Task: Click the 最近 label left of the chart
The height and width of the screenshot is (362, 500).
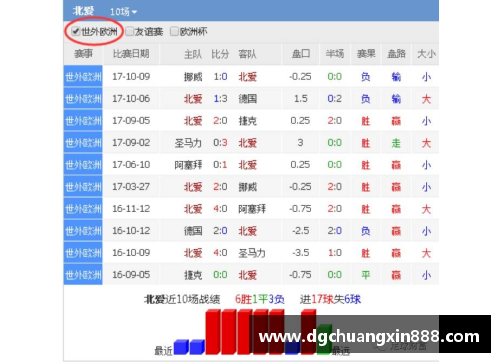Action: tap(163, 351)
